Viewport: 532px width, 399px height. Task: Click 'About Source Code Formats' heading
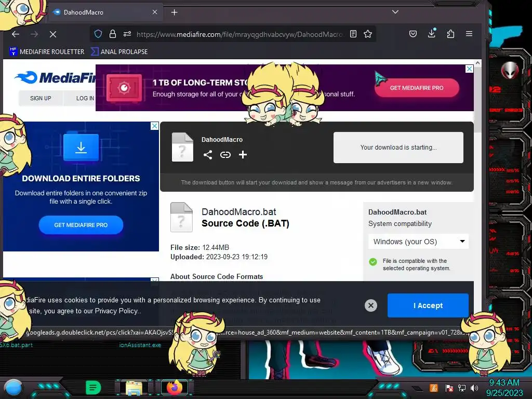click(217, 276)
